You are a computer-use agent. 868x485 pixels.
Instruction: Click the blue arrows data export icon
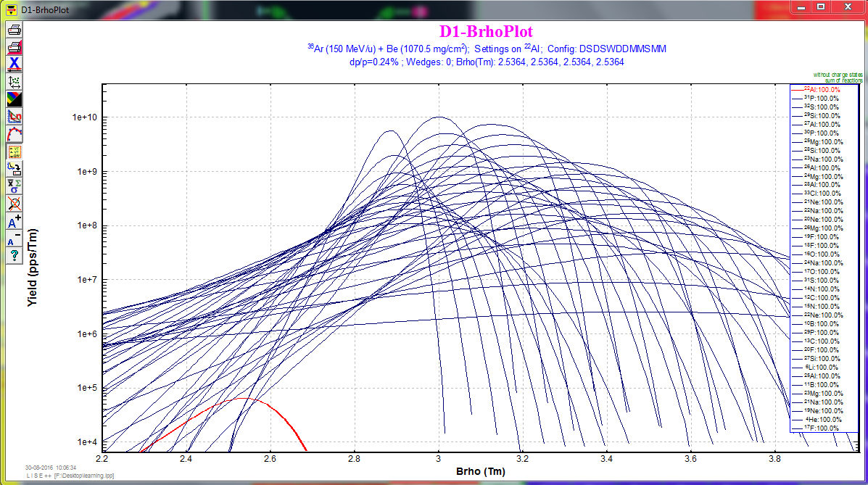pyautogui.click(x=15, y=168)
